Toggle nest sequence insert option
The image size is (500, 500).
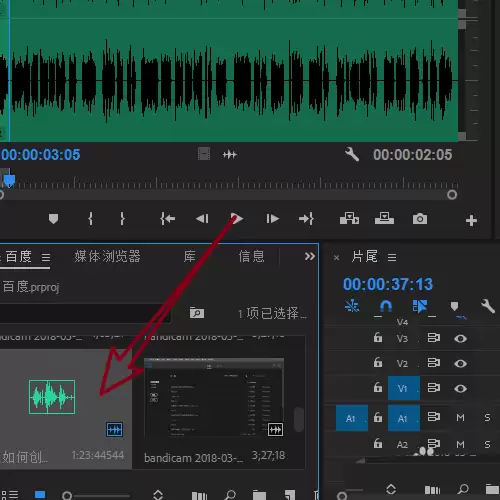point(352,306)
